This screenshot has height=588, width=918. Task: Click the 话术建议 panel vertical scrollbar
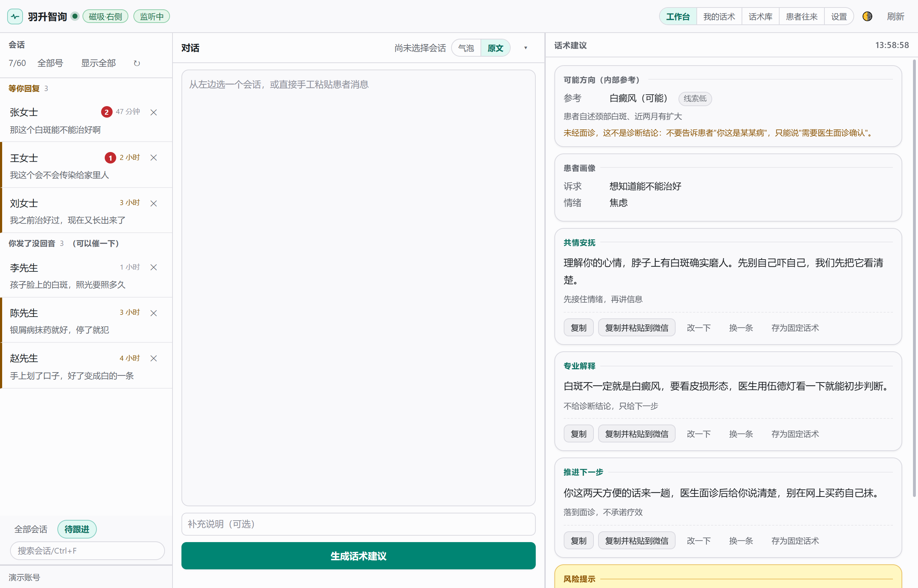coord(914,278)
